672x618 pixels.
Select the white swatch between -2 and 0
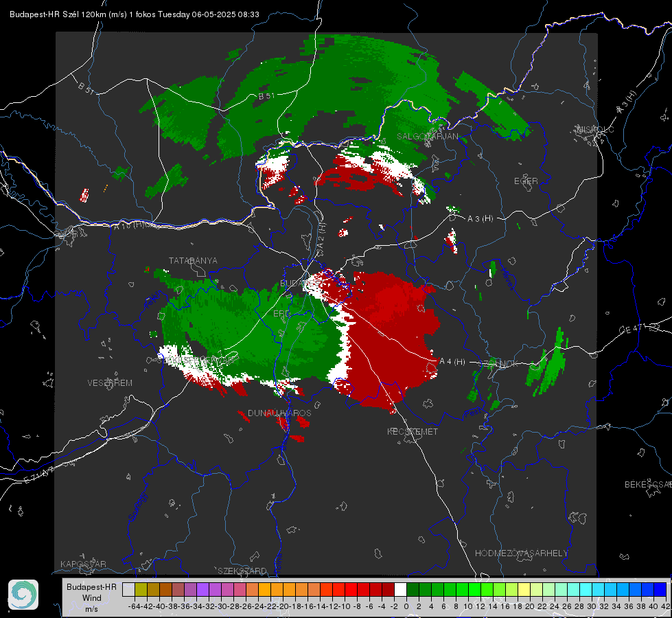click(400, 590)
